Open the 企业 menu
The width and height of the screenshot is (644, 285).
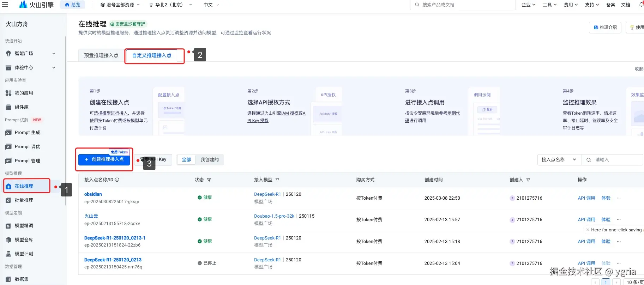528,5
